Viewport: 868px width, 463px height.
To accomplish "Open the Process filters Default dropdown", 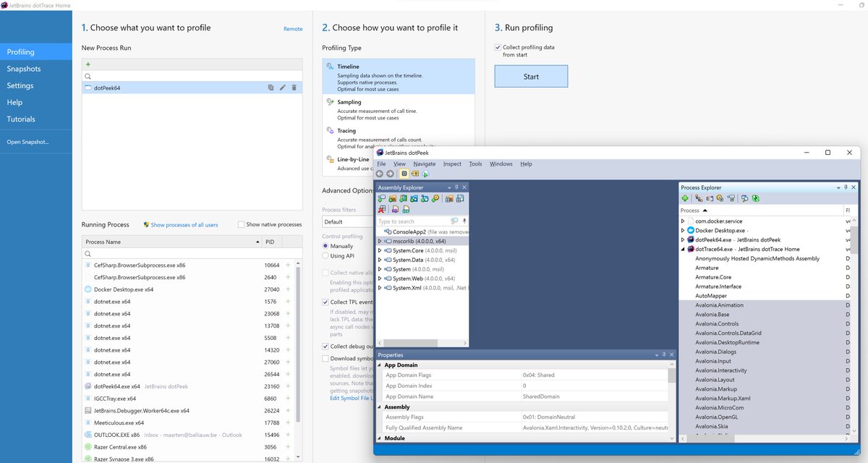I will pyautogui.click(x=347, y=222).
